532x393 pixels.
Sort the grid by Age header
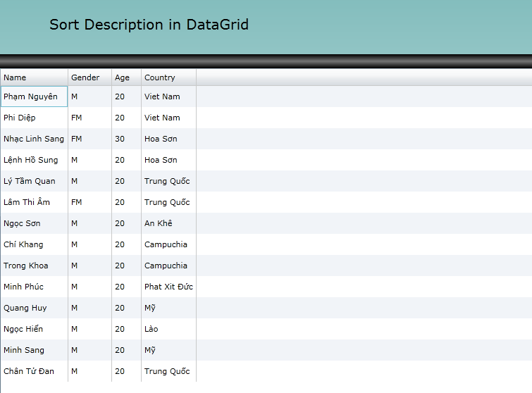(x=126, y=77)
